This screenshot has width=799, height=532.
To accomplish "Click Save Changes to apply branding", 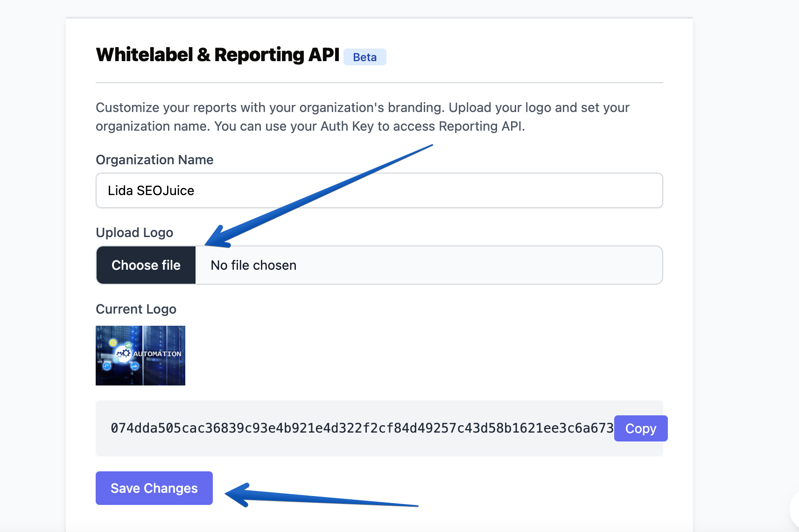I will [x=154, y=488].
